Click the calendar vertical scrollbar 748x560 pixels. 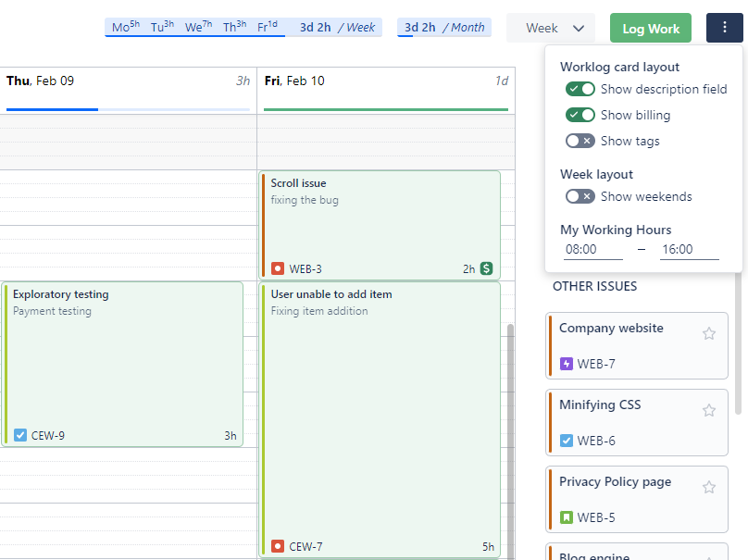click(x=510, y=442)
